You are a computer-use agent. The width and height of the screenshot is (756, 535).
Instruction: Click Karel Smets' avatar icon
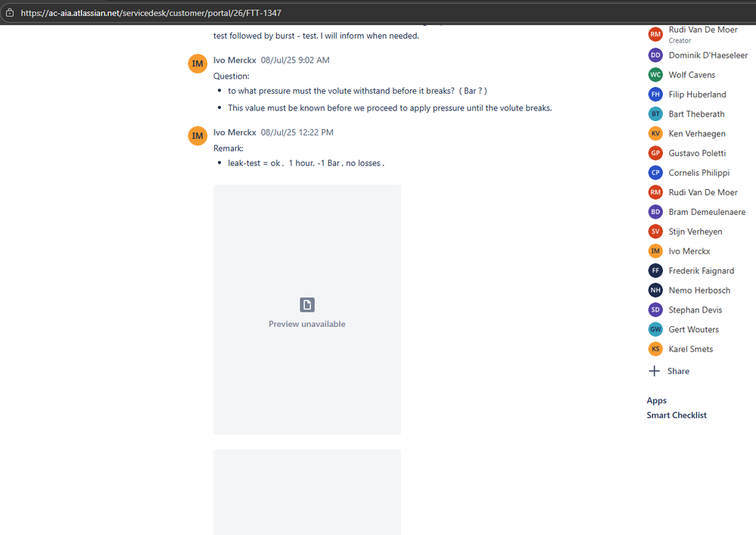tap(655, 349)
